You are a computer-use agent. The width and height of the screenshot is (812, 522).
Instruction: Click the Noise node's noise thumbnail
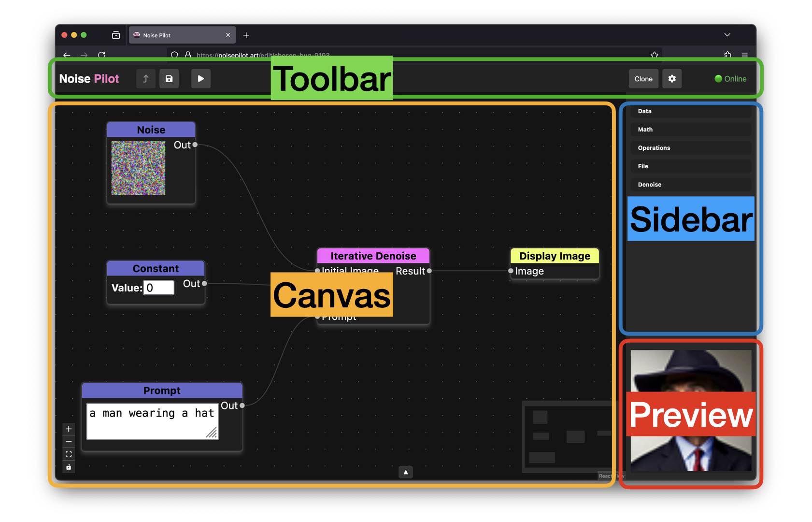point(138,168)
